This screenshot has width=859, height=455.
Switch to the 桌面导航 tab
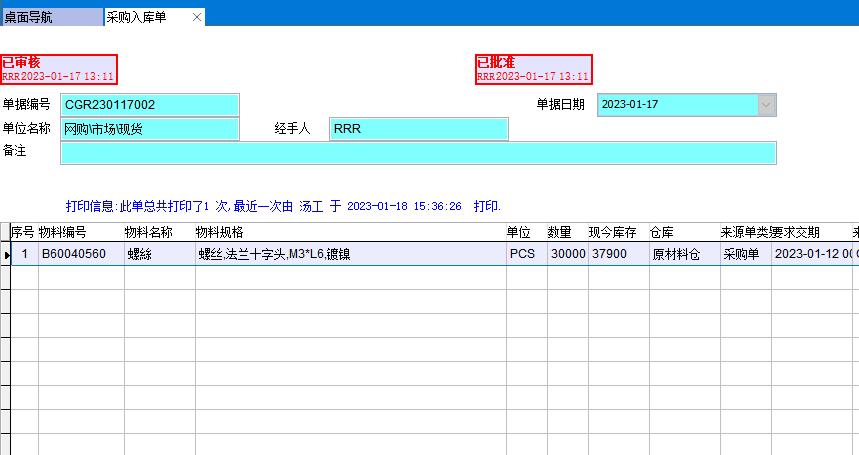point(50,17)
